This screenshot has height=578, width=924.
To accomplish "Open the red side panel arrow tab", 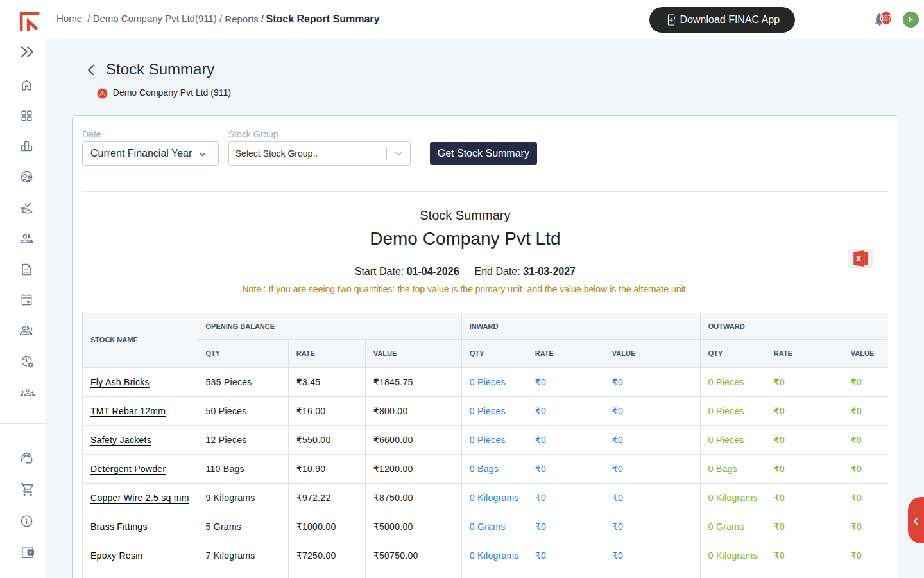I will coord(916,521).
